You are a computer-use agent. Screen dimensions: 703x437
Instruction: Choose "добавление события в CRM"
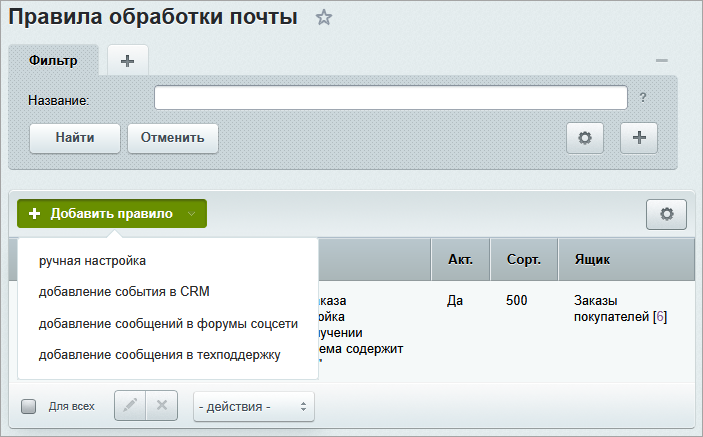pos(124,292)
